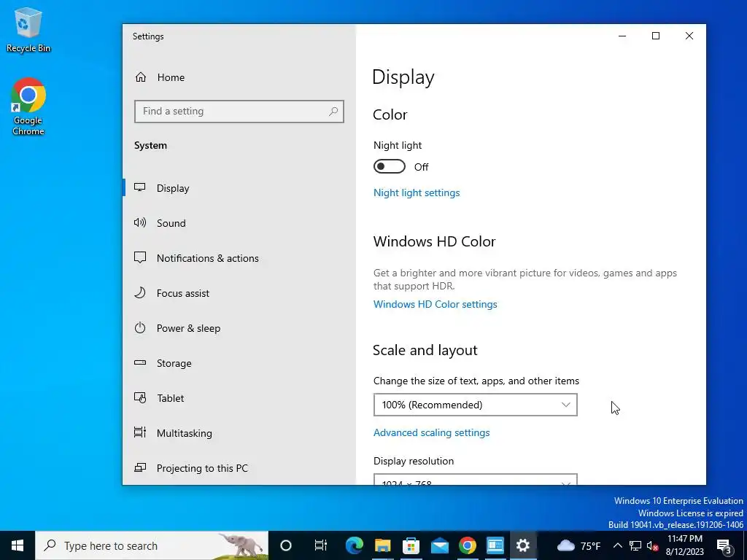Screen dimensions: 747x560
Task: Click the Power & sleep power icon
Action: [140, 327]
